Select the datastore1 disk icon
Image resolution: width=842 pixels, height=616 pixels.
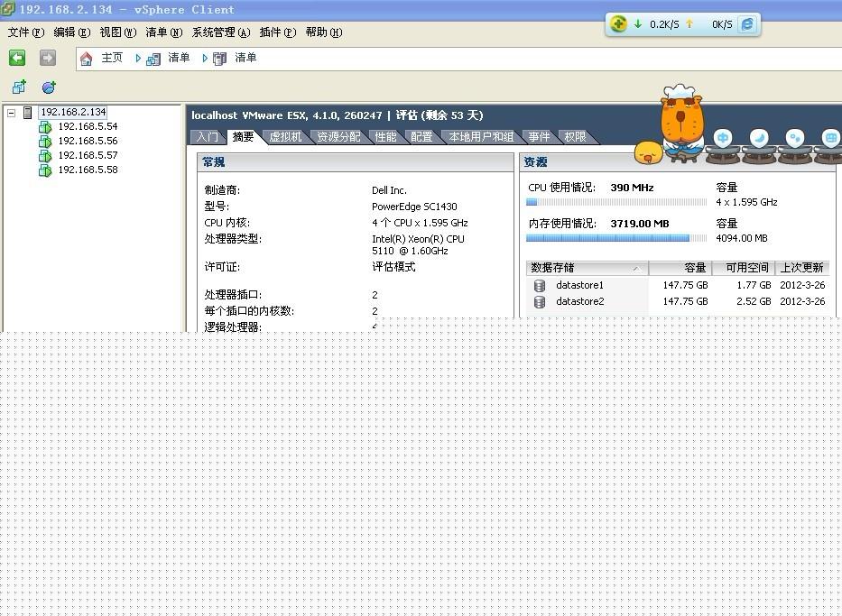[540, 285]
